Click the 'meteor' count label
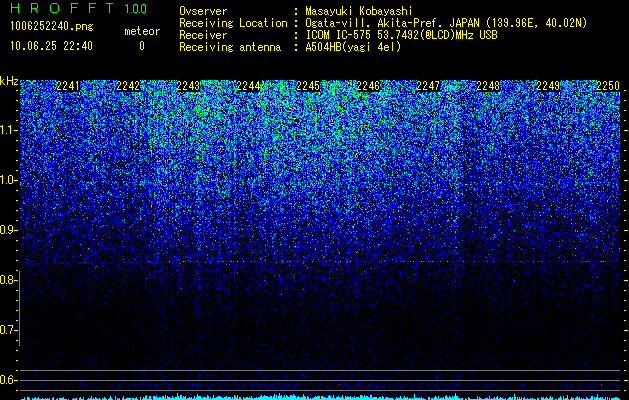The height and width of the screenshot is (400, 629). pyautogui.click(x=142, y=31)
